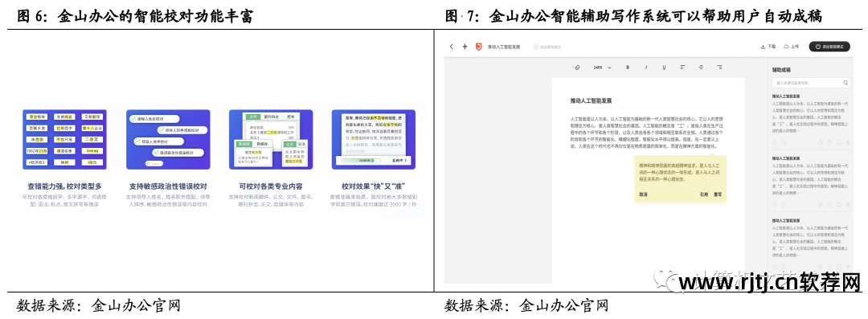Viewport: 868px width, 319px height.
Task: Select the eraser clear-format tool
Action: 577,67
